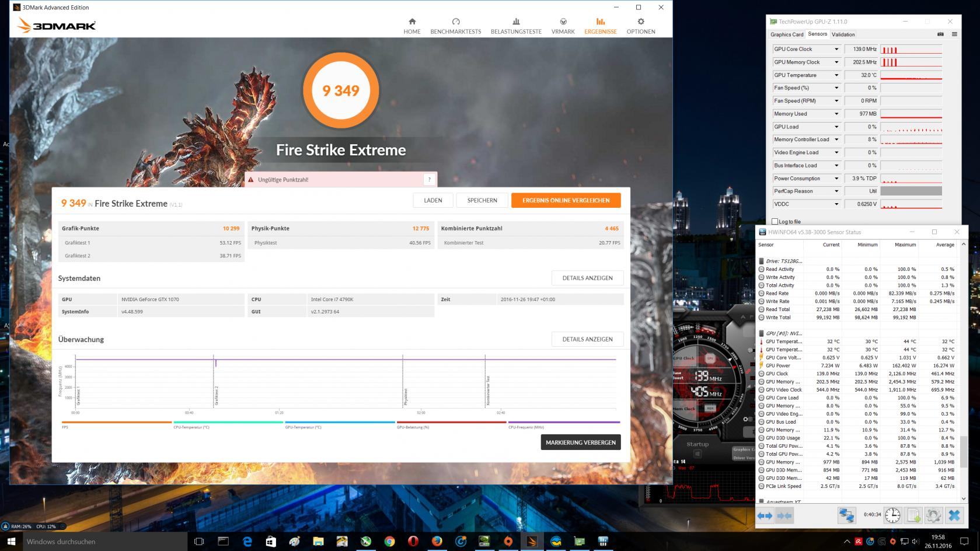Open Power Consumption sensor dropdown
Image resolution: width=980 pixels, height=551 pixels.
[836, 178]
